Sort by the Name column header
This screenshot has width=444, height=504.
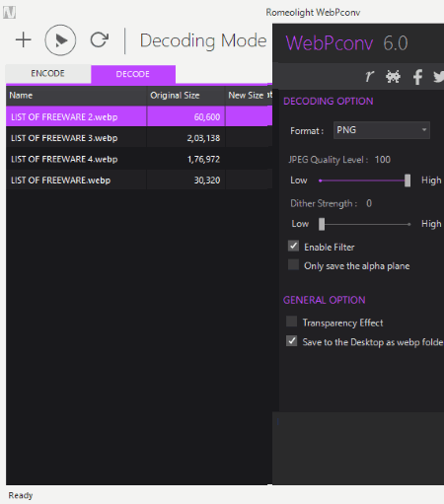click(76, 96)
